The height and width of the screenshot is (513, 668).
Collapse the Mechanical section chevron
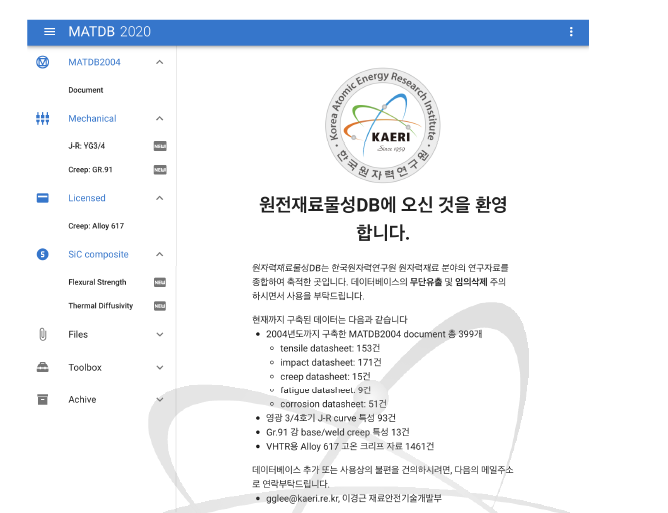[x=160, y=118]
